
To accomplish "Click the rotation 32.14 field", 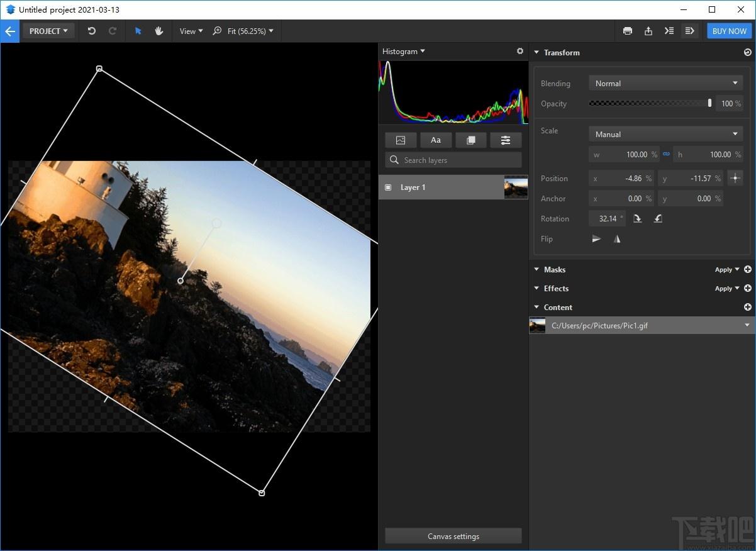I will tap(607, 219).
